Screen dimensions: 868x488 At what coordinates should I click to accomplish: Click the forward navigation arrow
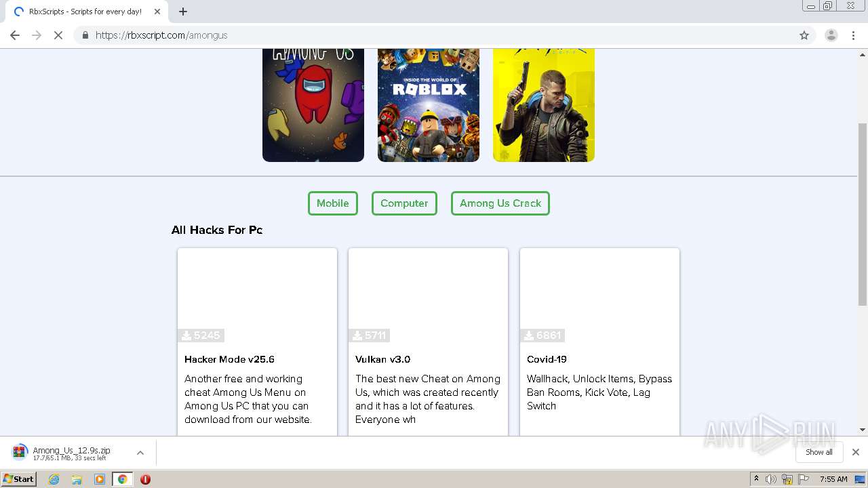[x=37, y=35]
